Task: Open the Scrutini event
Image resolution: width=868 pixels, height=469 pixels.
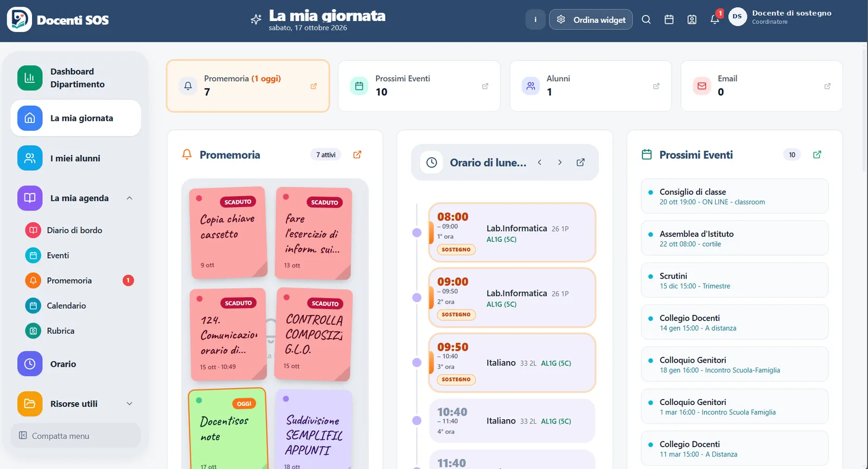Action: tap(735, 280)
